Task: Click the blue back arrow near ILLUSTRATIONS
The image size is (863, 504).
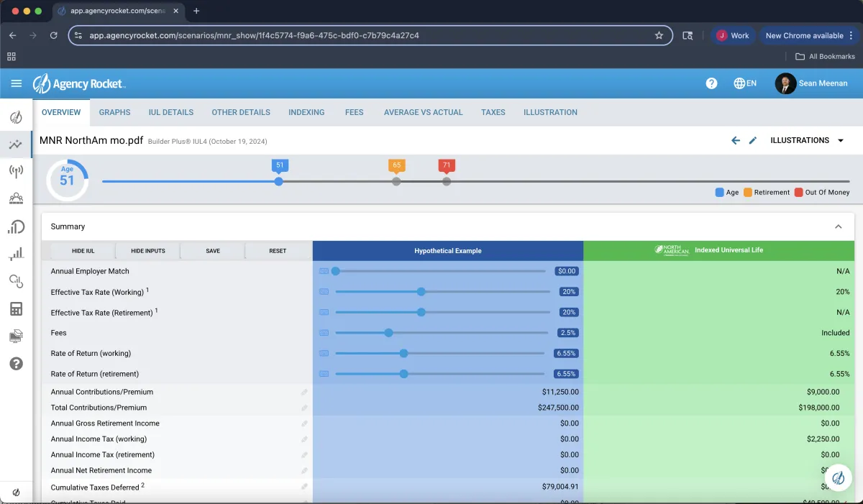Action: pos(735,141)
